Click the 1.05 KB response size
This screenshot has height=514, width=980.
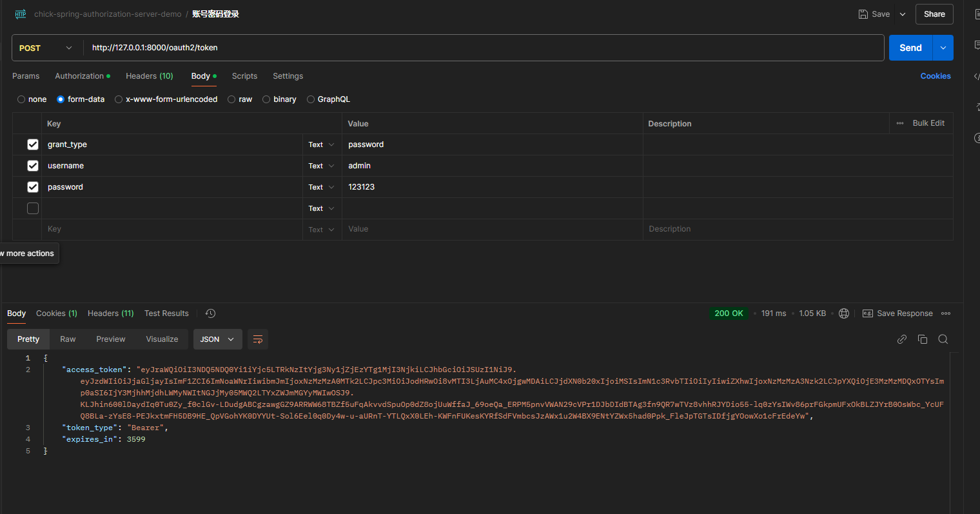[812, 313]
